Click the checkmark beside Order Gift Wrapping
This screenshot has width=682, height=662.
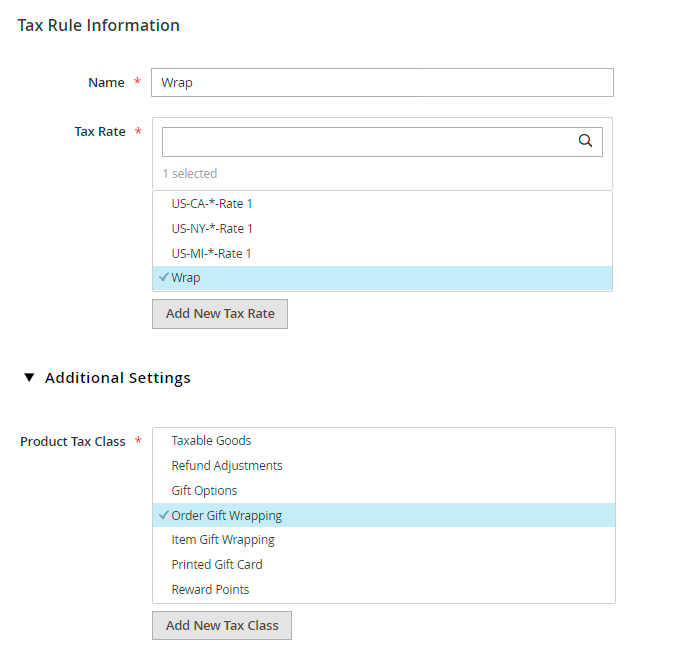click(x=163, y=516)
